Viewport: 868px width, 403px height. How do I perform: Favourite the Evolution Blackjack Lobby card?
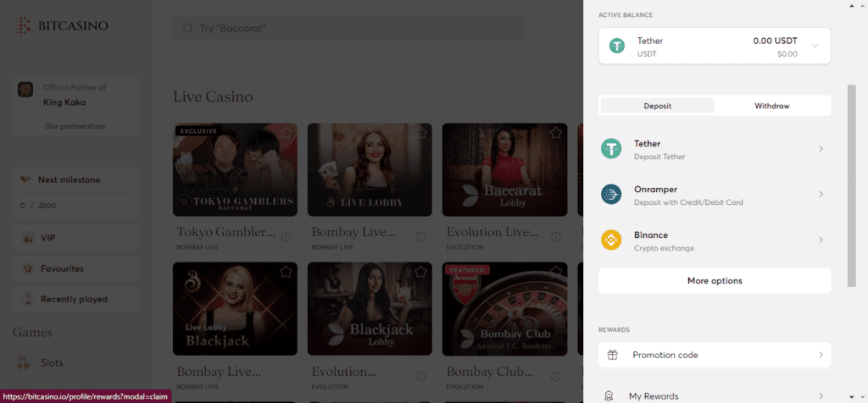coord(420,272)
